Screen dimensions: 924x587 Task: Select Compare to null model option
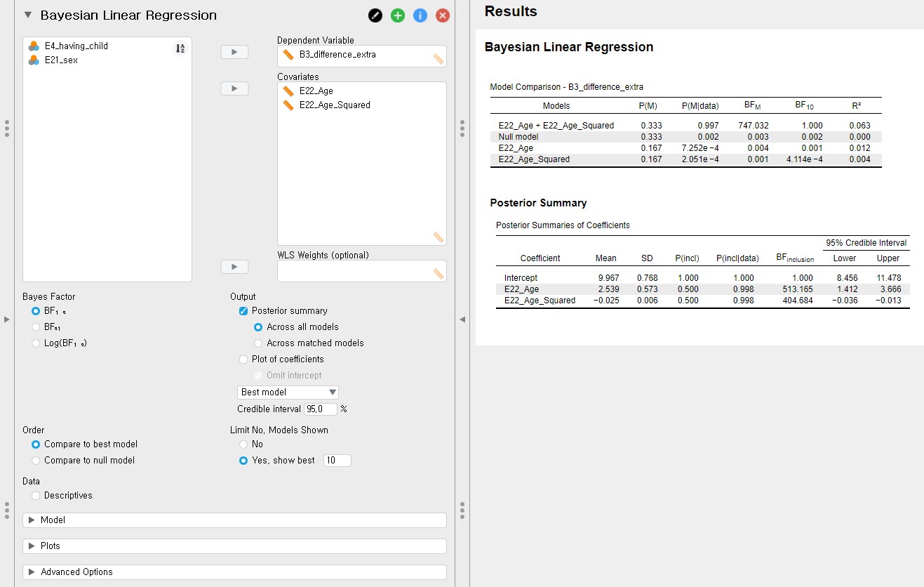[36, 461]
